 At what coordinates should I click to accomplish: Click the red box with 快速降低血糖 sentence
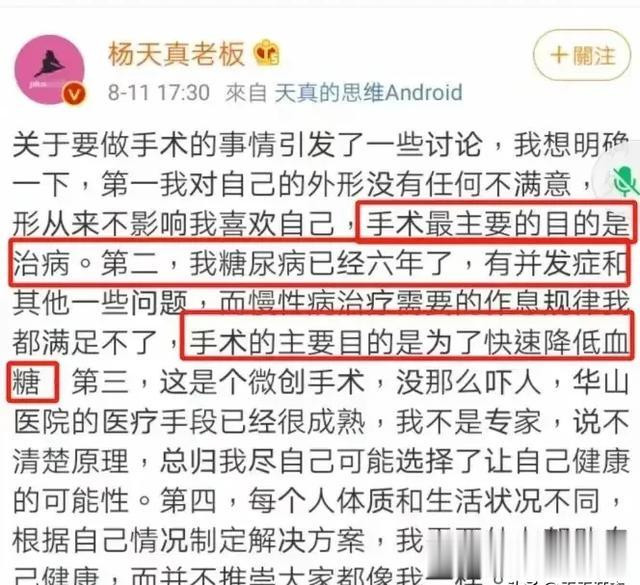[407, 336]
